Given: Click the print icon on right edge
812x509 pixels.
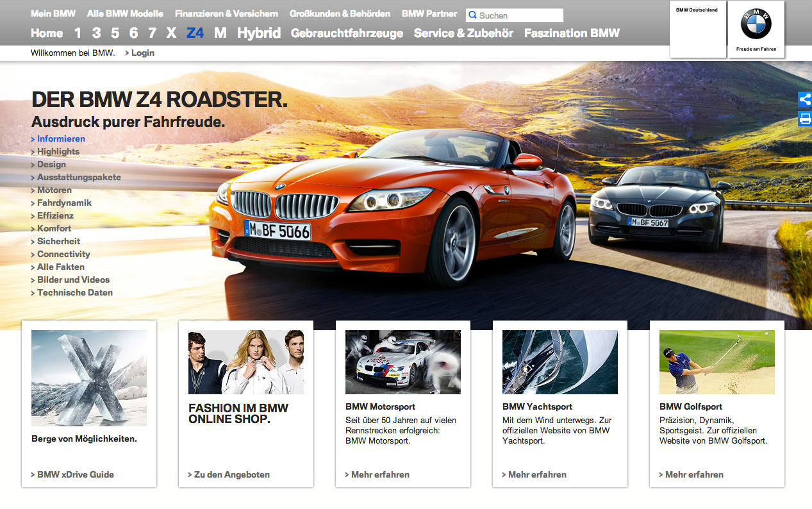Looking at the screenshot, I should (805, 119).
